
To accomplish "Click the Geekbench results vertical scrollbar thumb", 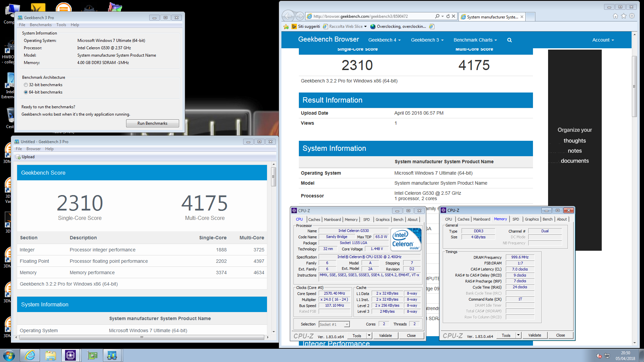I will (x=273, y=176).
